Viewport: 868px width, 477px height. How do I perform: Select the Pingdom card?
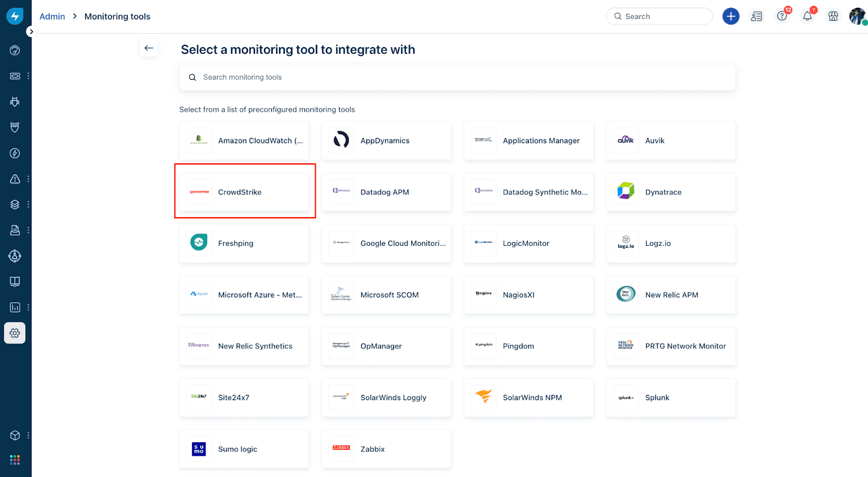coord(529,346)
